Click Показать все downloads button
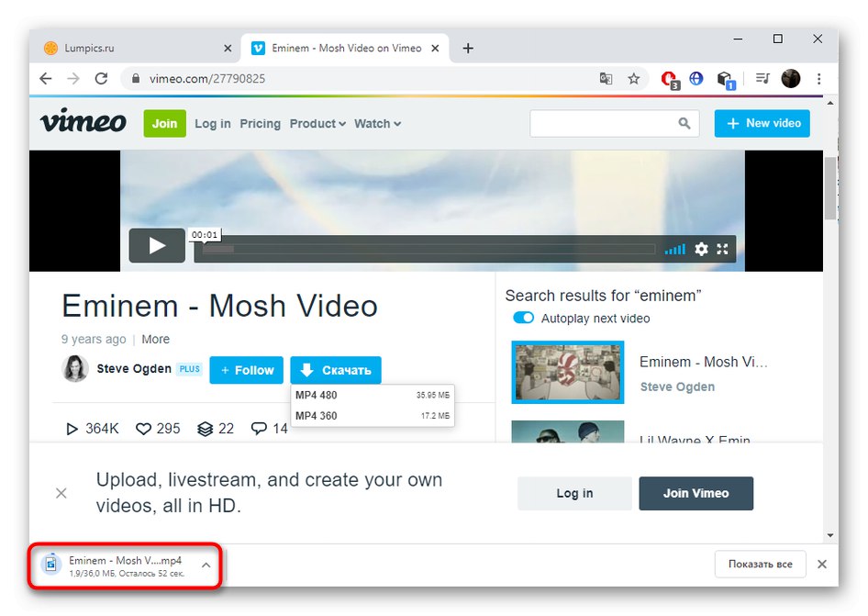This screenshot has width=868, height=616. 760,564
